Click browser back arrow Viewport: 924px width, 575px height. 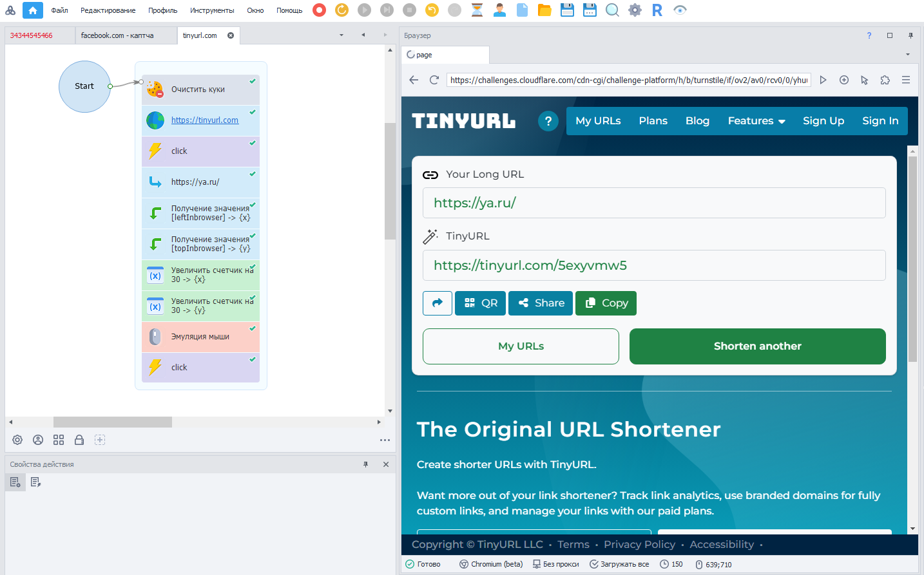414,80
